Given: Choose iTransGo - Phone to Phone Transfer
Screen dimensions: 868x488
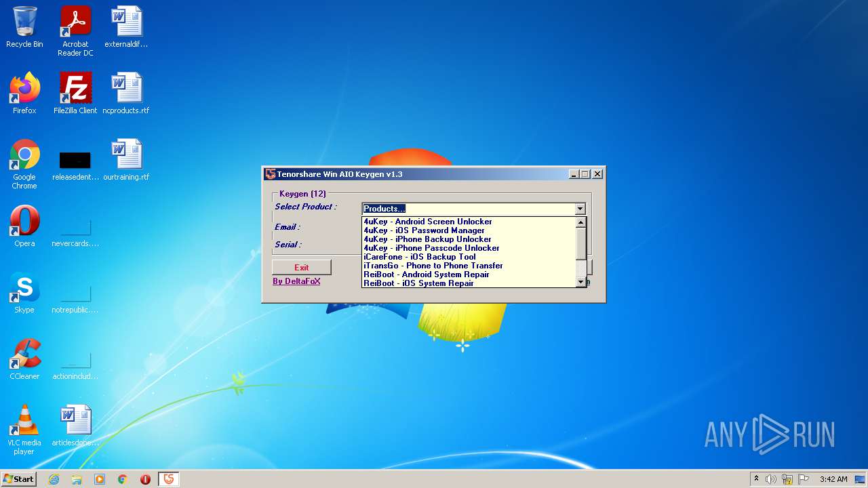Looking at the screenshot, I should (x=469, y=266).
